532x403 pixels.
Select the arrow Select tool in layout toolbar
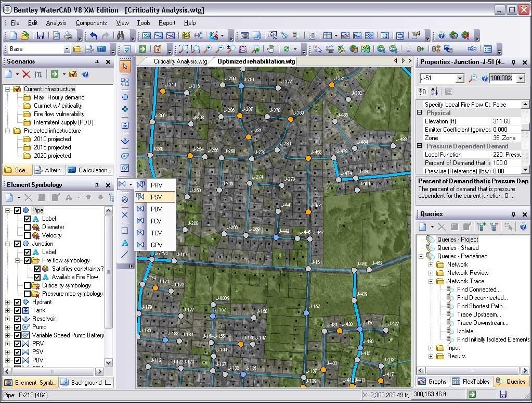[125, 66]
